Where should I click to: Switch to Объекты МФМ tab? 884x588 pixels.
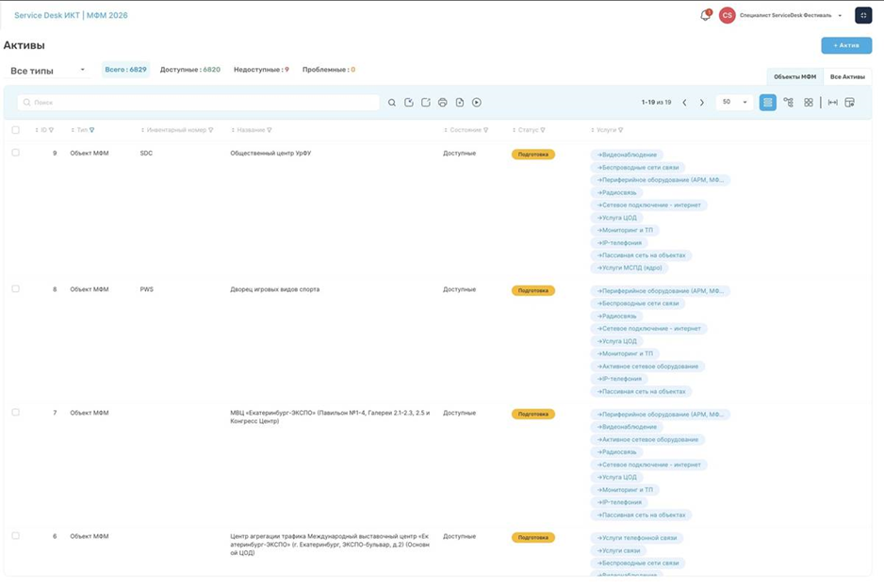click(794, 76)
